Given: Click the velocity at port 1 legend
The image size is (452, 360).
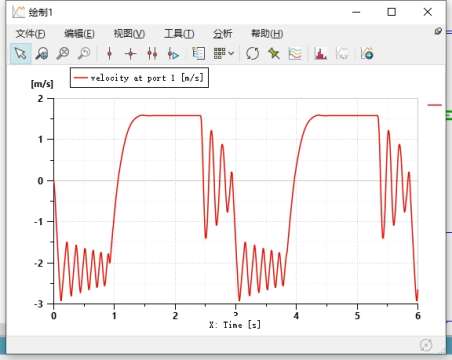Looking at the screenshot, I should 139,78.
